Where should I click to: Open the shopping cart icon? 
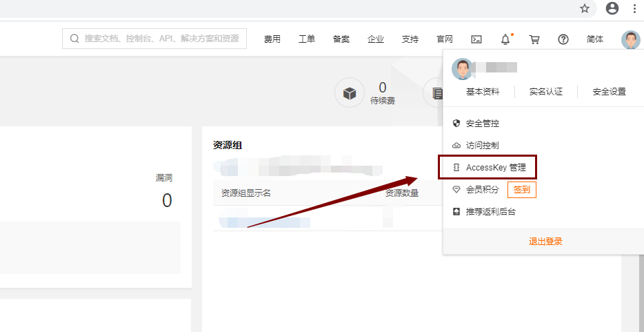(x=534, y=39)
